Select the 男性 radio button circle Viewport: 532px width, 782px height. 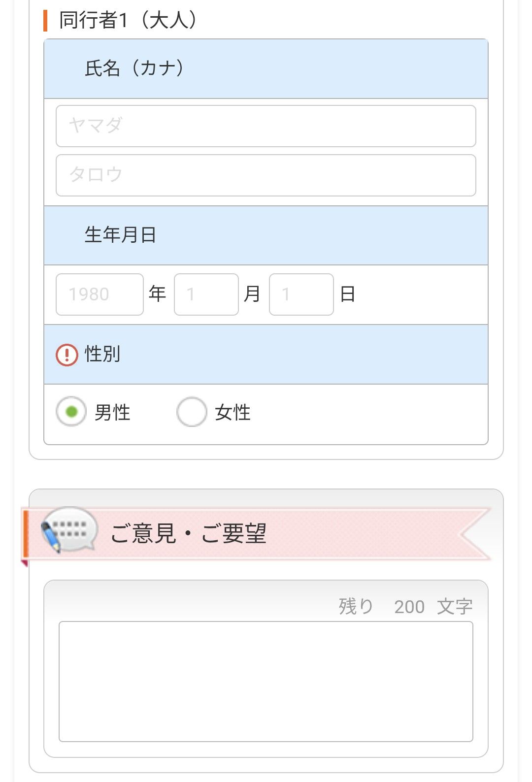click(71, 412)
